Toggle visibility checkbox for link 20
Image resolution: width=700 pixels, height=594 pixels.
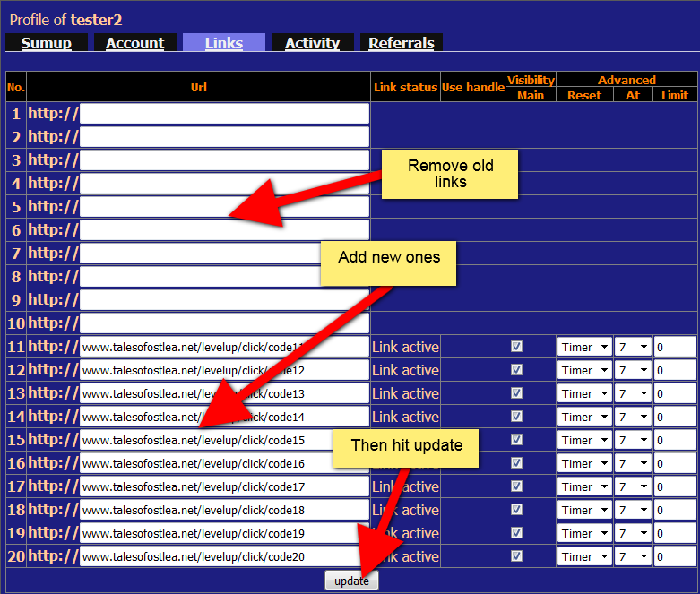pos(516,556)
